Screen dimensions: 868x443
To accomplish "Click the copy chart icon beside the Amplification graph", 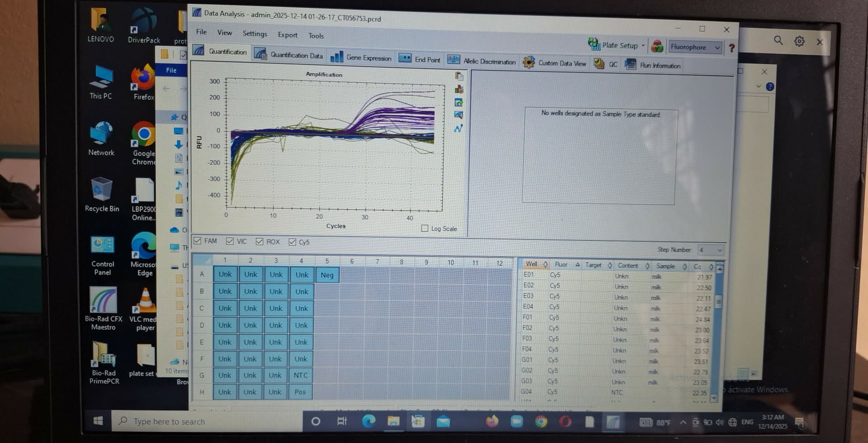I will pos(459,76).
